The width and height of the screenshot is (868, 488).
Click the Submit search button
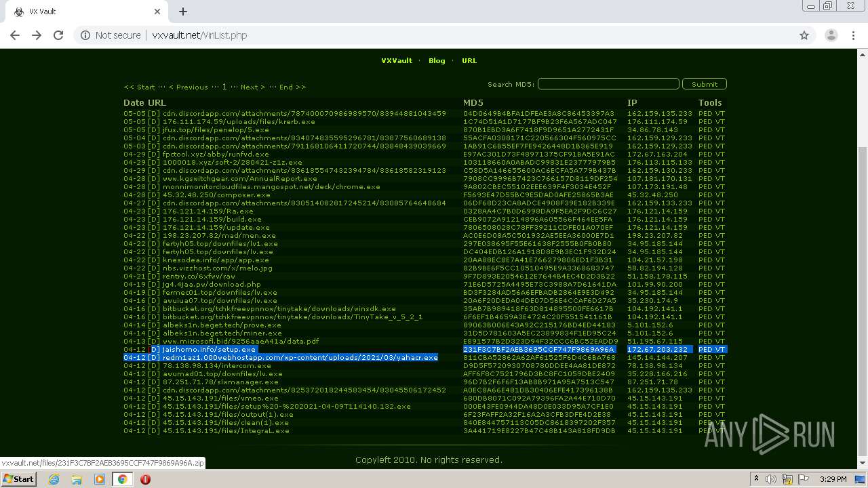(705, 84)
